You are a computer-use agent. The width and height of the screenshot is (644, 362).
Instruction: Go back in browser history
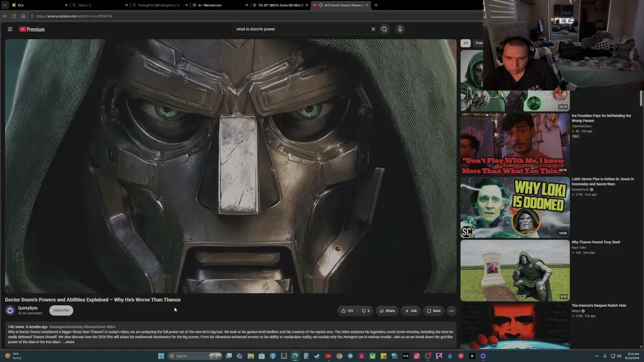[5, 16]
